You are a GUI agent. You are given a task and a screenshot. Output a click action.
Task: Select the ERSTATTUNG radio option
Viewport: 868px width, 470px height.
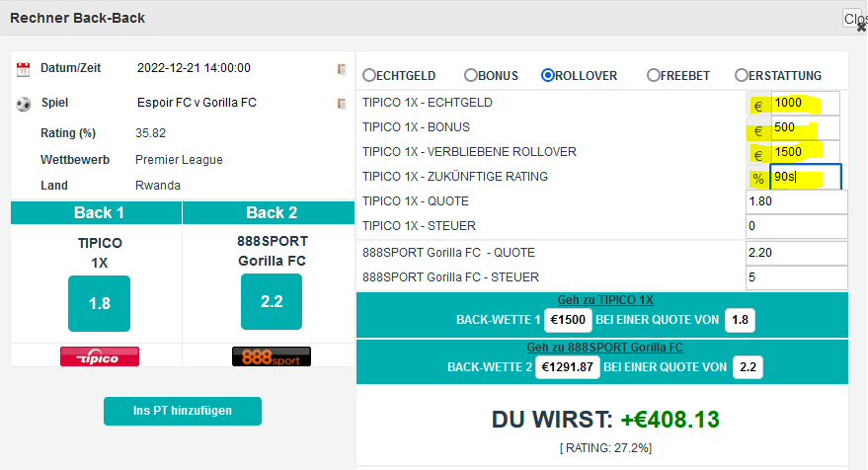(742, 75)
